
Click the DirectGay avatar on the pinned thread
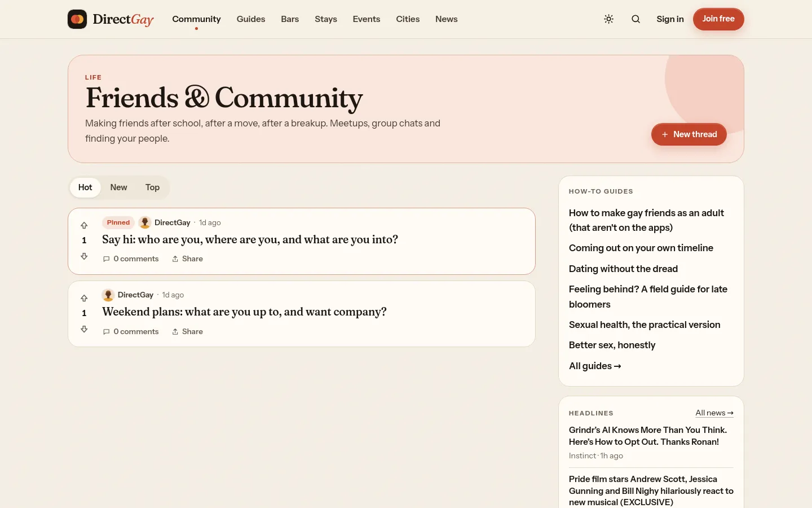pos(145,222)
